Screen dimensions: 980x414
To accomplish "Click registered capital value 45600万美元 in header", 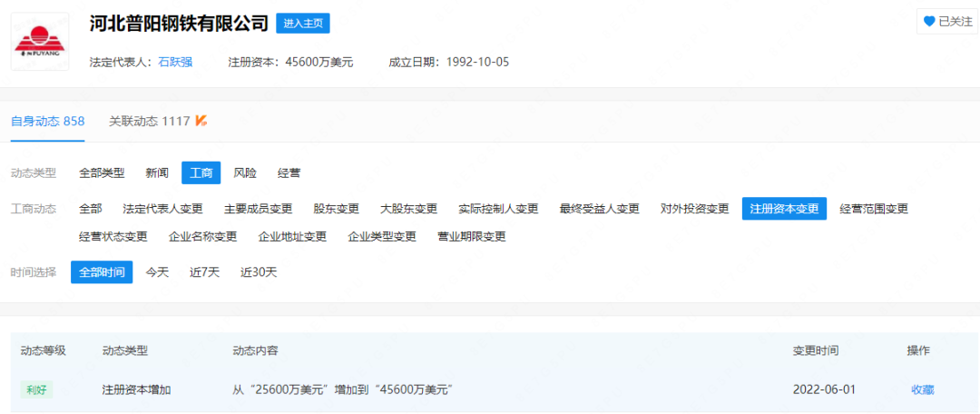I will tap(319, 62).
